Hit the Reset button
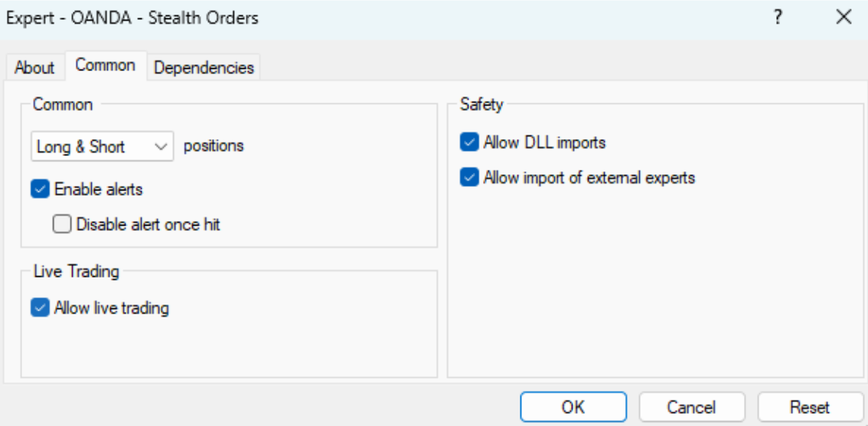Image resolution: width=868 pixels, height=426 pixels. (x=811, y=407)
